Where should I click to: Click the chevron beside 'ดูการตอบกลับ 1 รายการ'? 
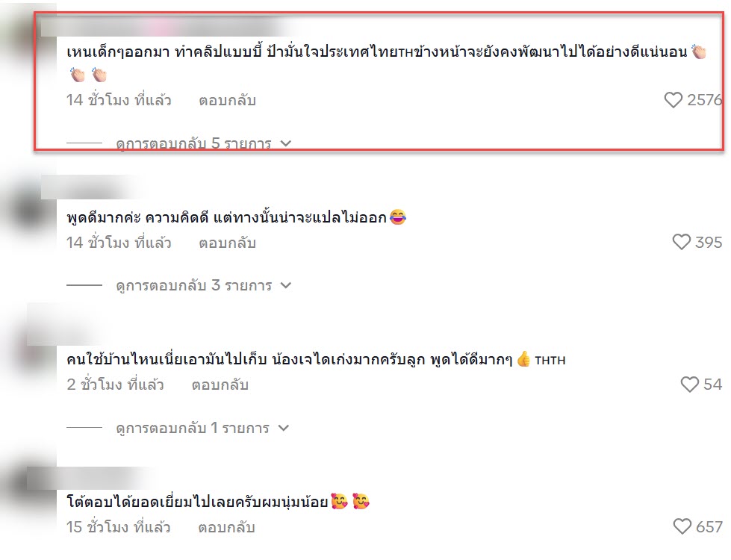(x=284, y=428)
